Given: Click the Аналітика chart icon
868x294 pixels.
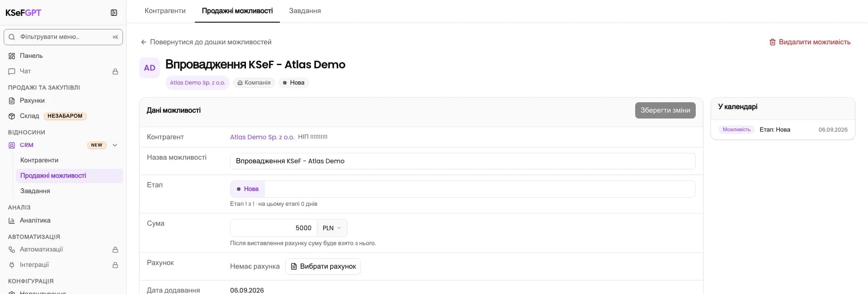Looking at the screenshot, I should 12,221.
